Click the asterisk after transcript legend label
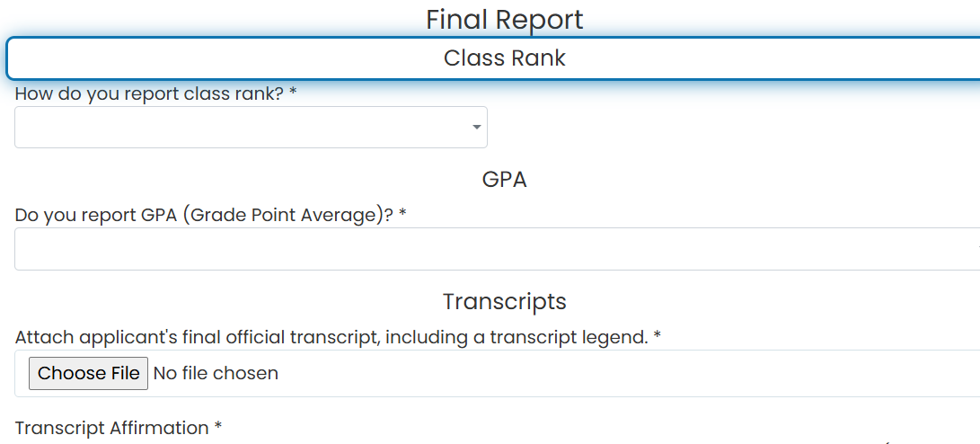The image size is (980, 444). tap(657, 336)
